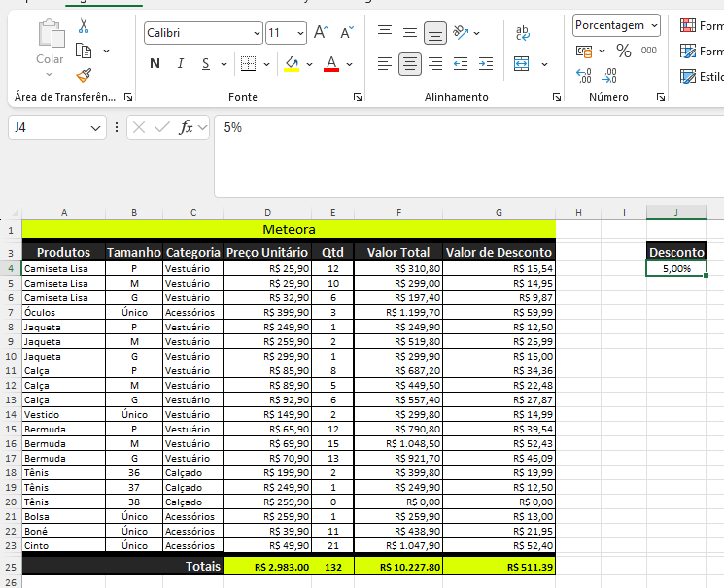Select the total cell R$ 10.227,80
Image resolution: width=724 pixels, height=588 pixels.
398,567
